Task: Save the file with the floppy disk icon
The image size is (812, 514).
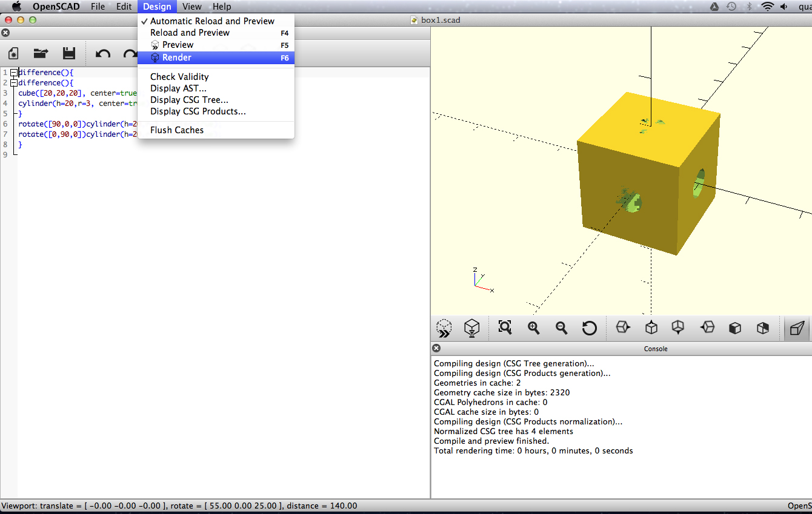Action: [69, 53]
